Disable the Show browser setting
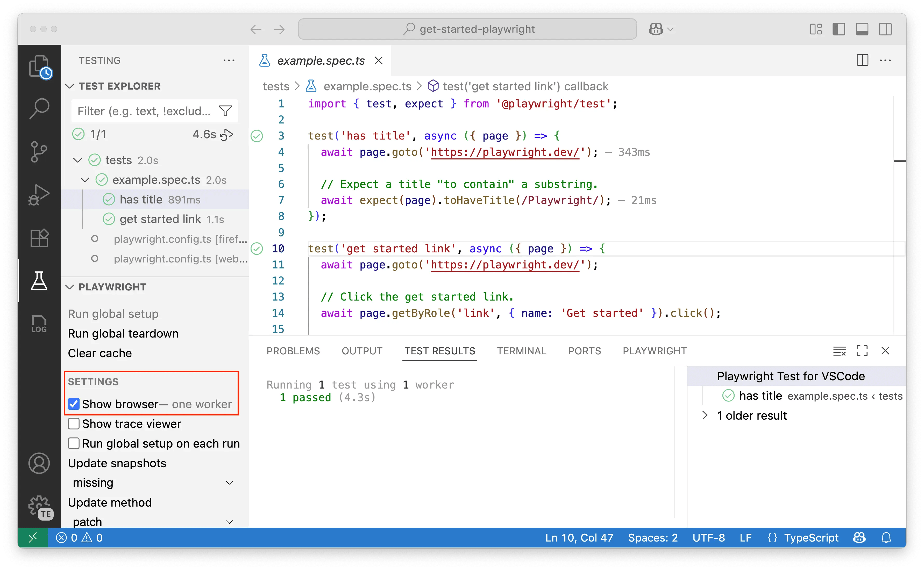924x570 pixels. point(74,404)
